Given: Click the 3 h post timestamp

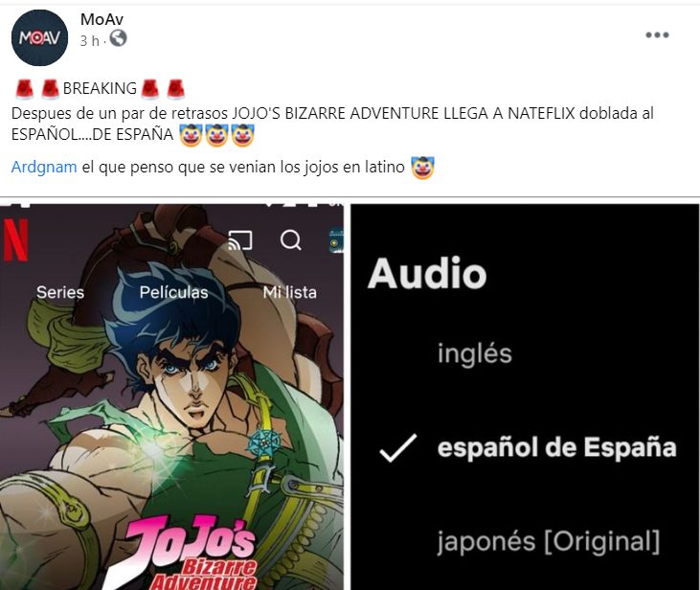Looking at the screenshot, I should point(89,40).
